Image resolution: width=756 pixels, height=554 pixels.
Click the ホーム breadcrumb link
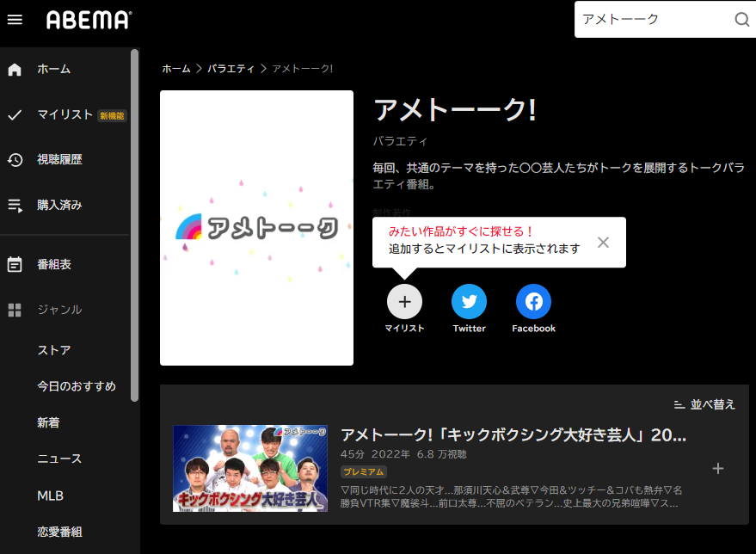coord(175,68)
